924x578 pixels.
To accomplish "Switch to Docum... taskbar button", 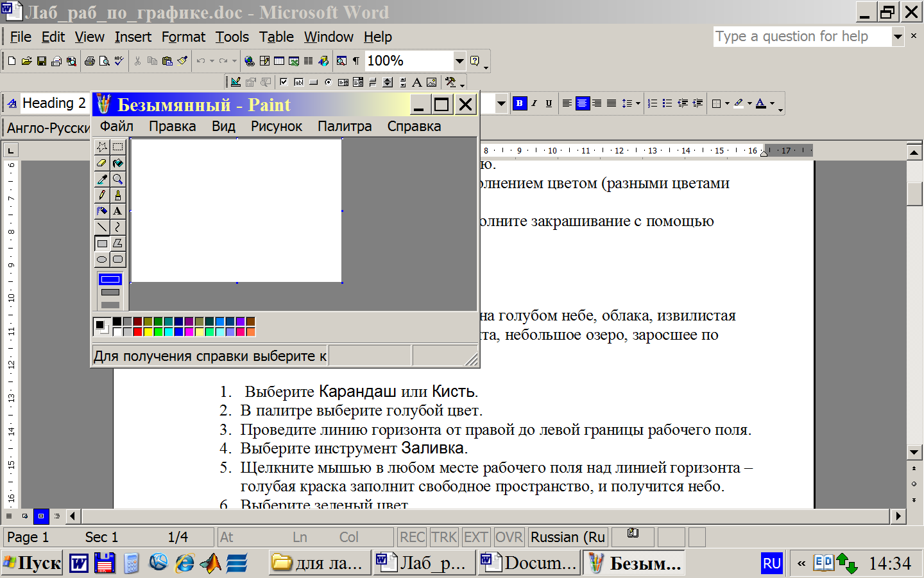I will 529,563.
